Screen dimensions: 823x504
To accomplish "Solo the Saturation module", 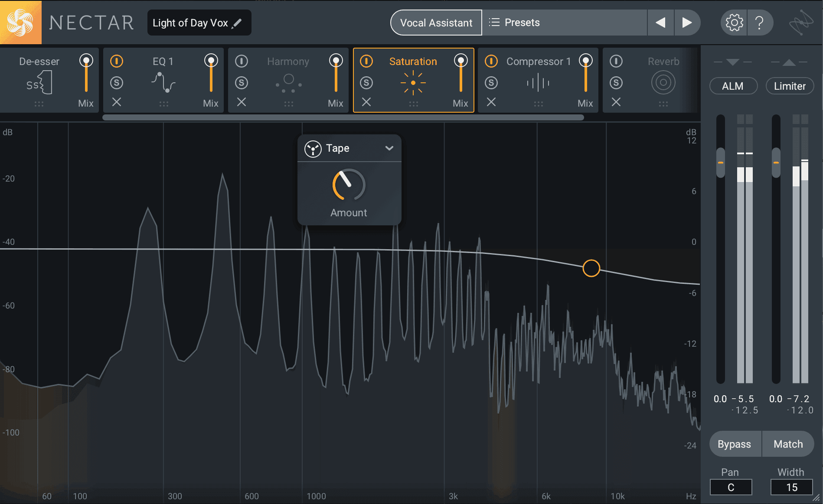I will point(366,82).
